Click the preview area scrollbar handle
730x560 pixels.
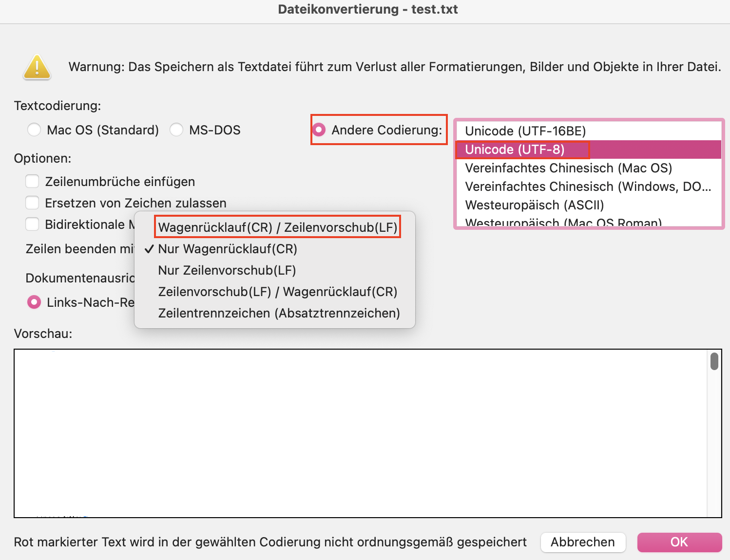[714, 361]
